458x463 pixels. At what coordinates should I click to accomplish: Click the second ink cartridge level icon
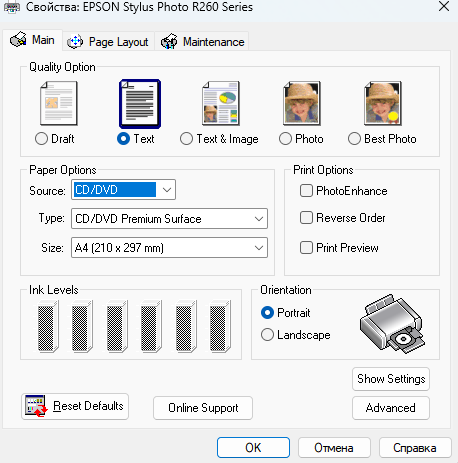click(x=82, y=326)
